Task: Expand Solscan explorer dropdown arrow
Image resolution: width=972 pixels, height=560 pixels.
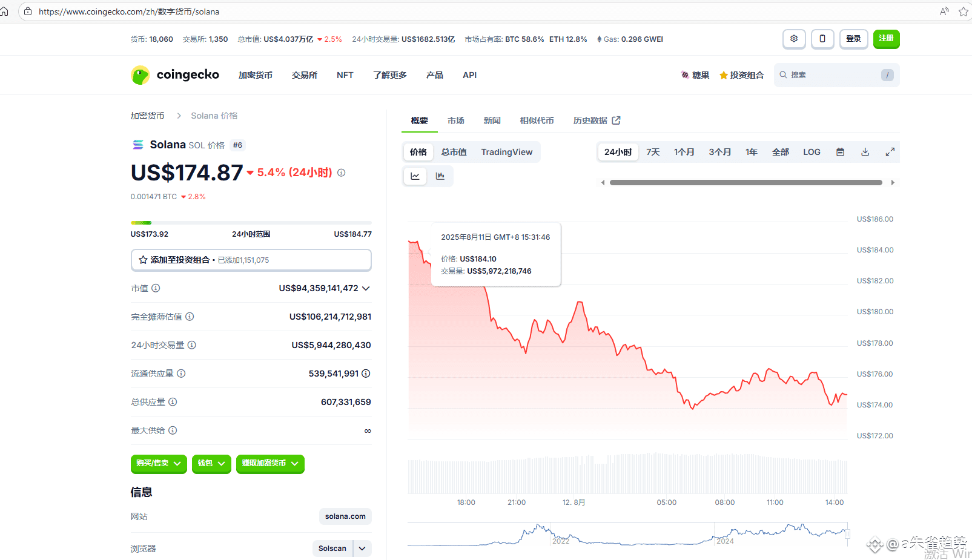Action: tap(362, 548)
